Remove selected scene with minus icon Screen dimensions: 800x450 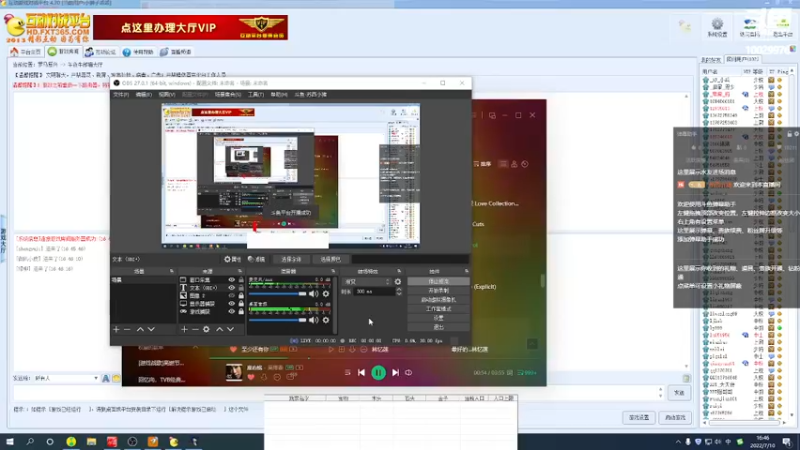(127, 330)
